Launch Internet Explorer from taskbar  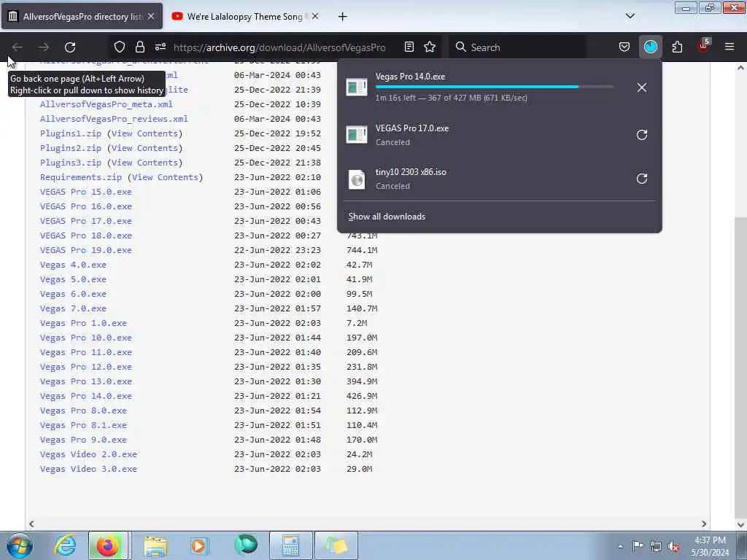(65, 545)
